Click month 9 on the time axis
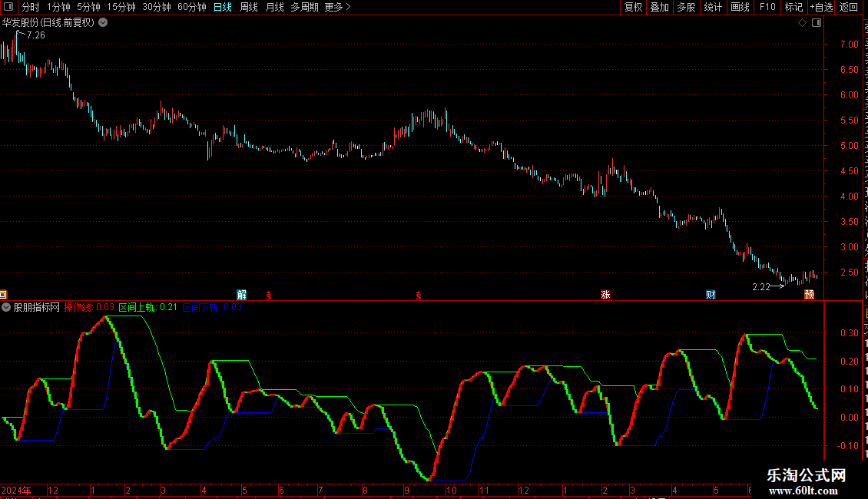The height and width of the screenshot is (499, 868). tap(407, 490)
